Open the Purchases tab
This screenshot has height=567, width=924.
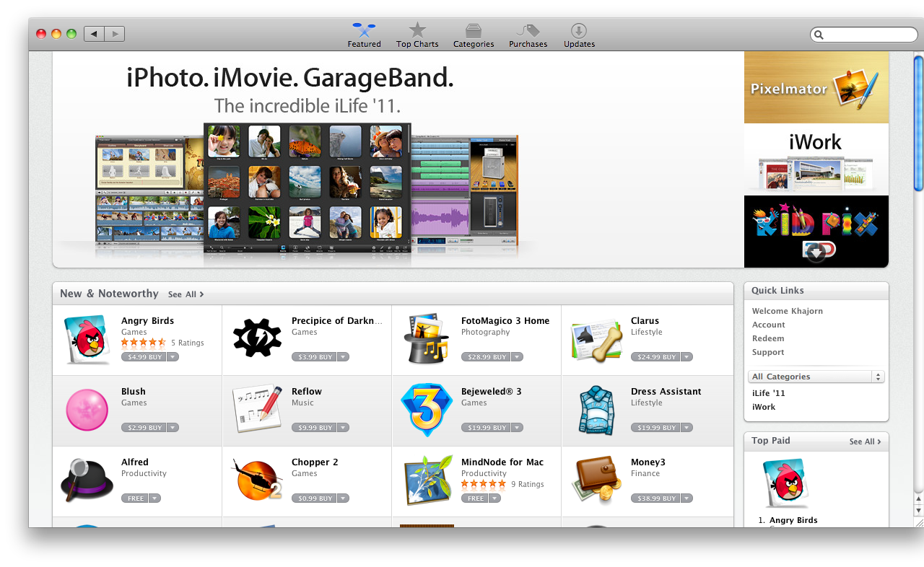(528, 35)
